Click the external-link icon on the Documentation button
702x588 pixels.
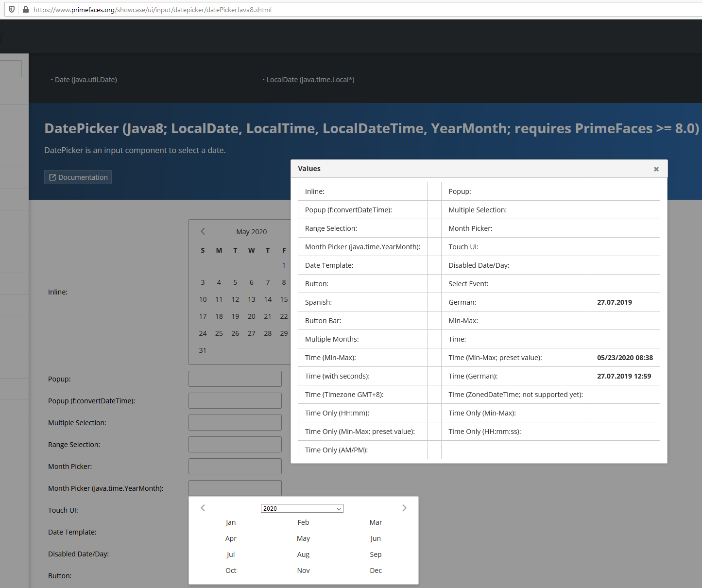coord(52,177)
